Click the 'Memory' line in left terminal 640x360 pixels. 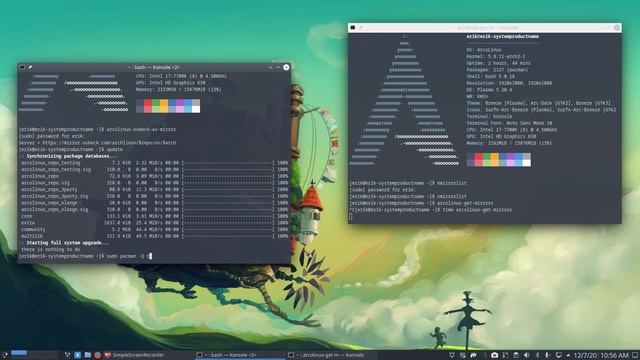179,89
